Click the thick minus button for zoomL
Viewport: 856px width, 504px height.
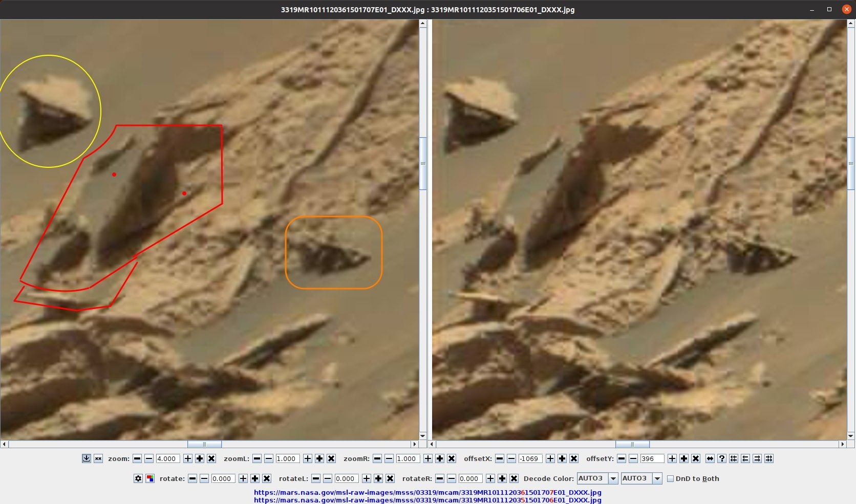[x=257, y=458]
